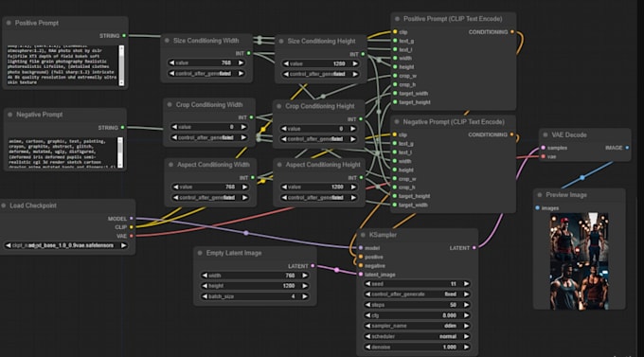
Task: Click target_width input port on Positive Prompt CLIP Text Encode
Action: coord(395,93)
